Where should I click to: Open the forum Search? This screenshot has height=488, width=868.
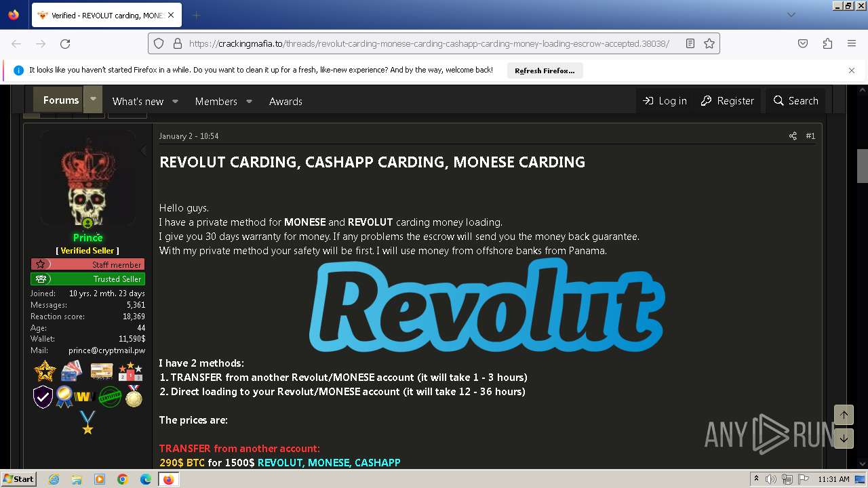click(x=796, y=100)
